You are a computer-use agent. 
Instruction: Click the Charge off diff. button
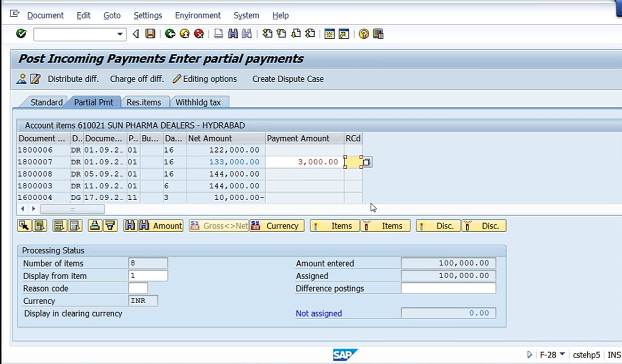coord(137,79)
